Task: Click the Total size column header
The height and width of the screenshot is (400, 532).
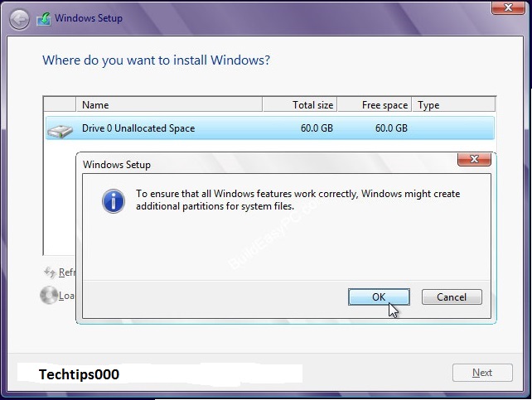Action: (300, 104)
